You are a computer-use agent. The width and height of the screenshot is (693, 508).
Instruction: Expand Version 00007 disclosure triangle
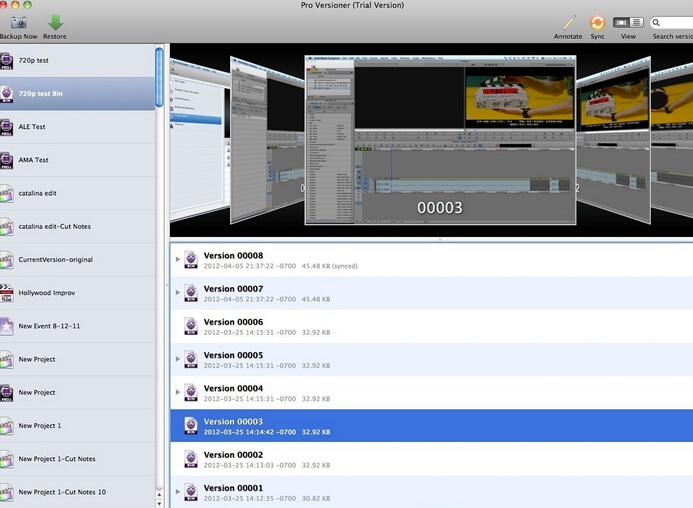click(178, 293)
